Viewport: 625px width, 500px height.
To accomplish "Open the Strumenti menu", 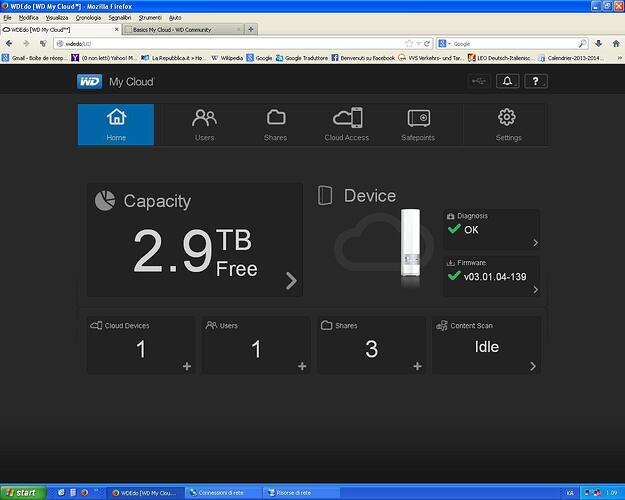I will coord(150,18).
